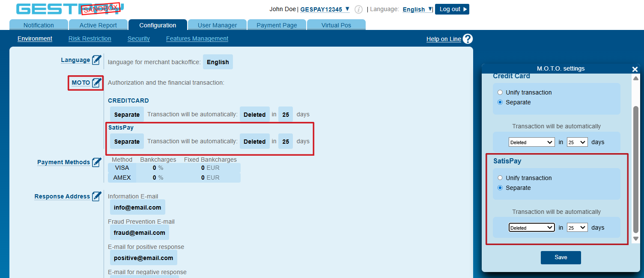Save the M.O.T.O. settings
The image size is (644, 278).
[x=561, y=257]
